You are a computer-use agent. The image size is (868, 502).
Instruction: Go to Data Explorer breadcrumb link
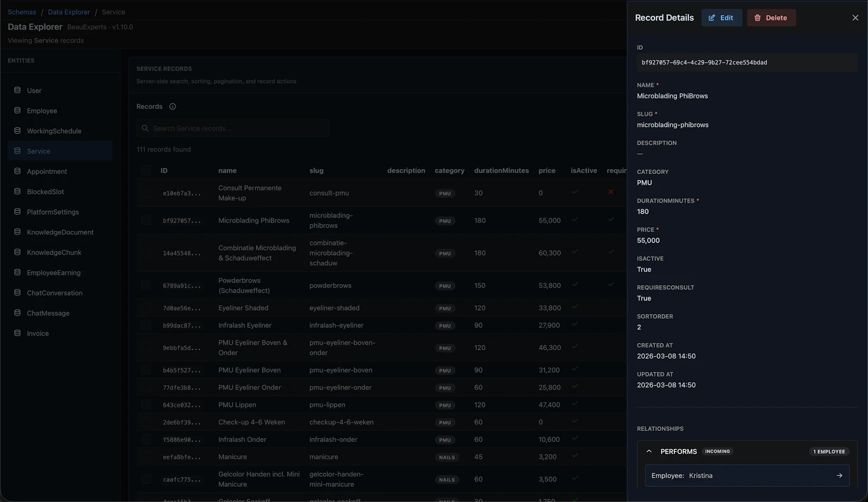[69, 12]
